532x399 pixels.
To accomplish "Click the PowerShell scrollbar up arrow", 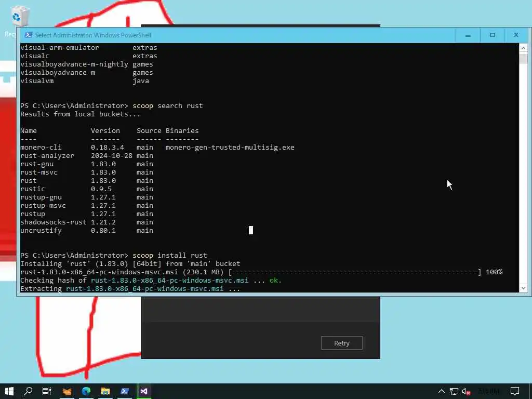I will [x=523, y=48].
